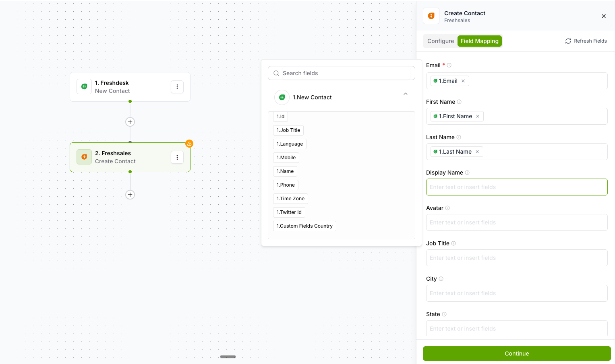Select the Field Mapping tab
615x364 pixels.
(x=479, y=41)
